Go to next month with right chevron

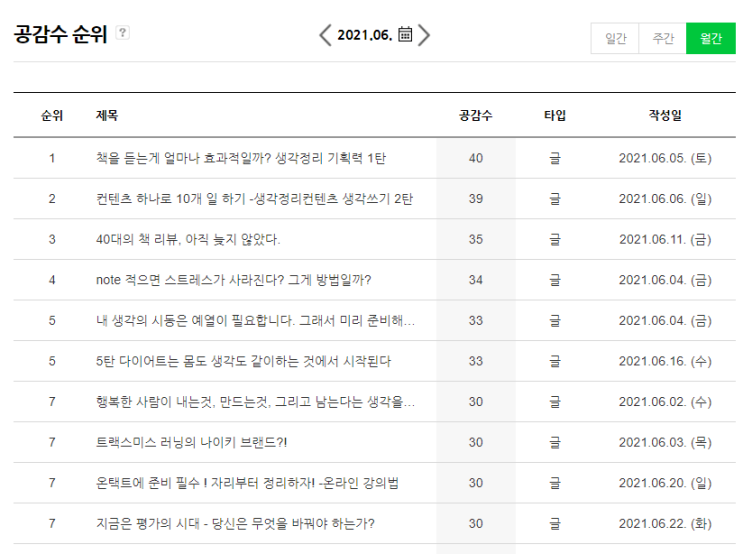tap(424, 35)
